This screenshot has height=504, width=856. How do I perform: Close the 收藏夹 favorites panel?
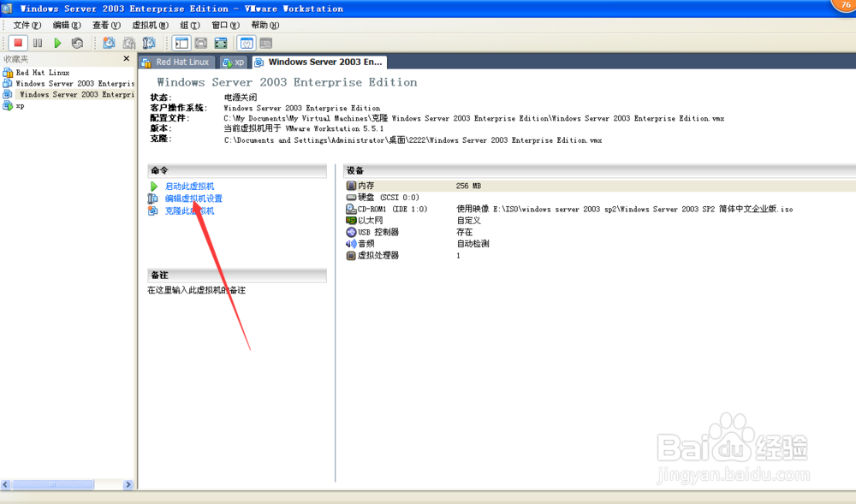point(127,58)
